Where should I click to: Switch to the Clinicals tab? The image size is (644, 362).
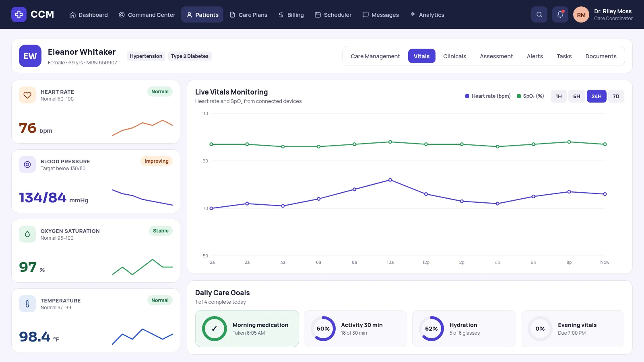pyautogui.click(x=455, y=56)
